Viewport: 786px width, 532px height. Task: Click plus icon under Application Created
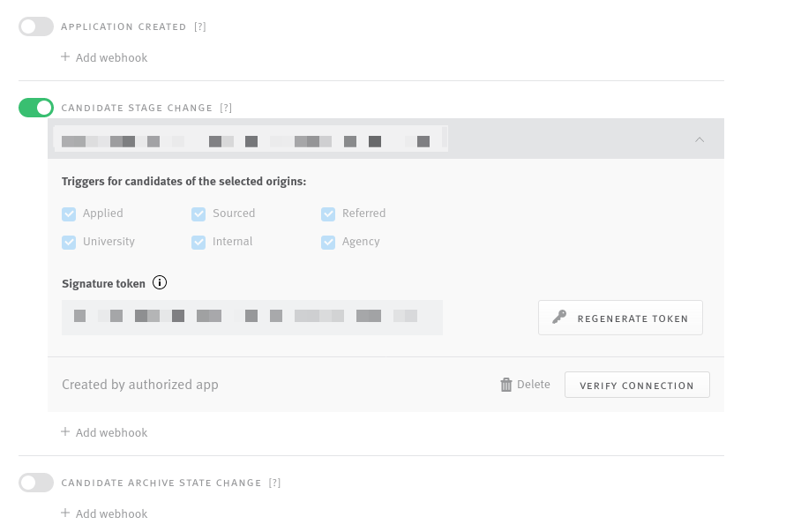[x=65, y=57]
